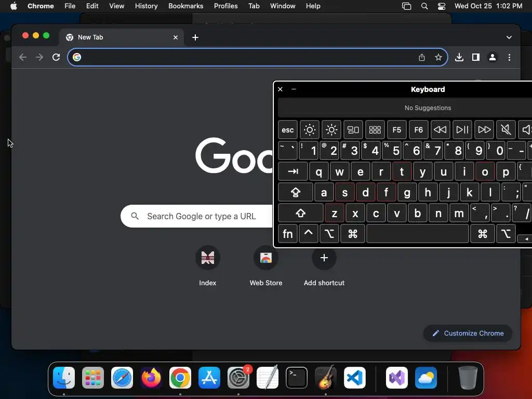Open the Window menu
This screenshot has height=399, width=532.
(283, 6)
